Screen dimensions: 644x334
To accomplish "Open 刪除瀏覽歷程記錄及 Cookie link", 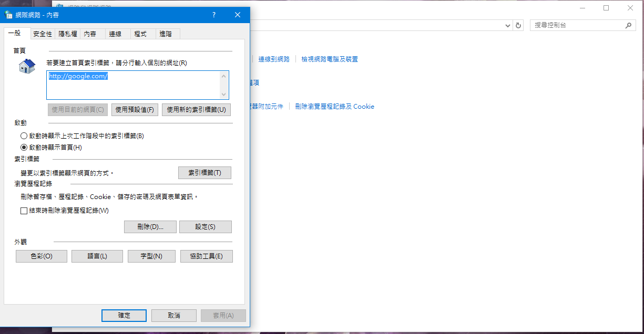I will click(334, 107).
